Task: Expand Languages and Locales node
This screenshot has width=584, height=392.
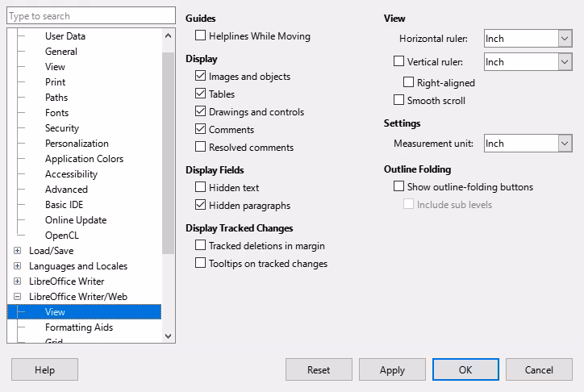Action: pyautogui.click(x=17, y=266)
